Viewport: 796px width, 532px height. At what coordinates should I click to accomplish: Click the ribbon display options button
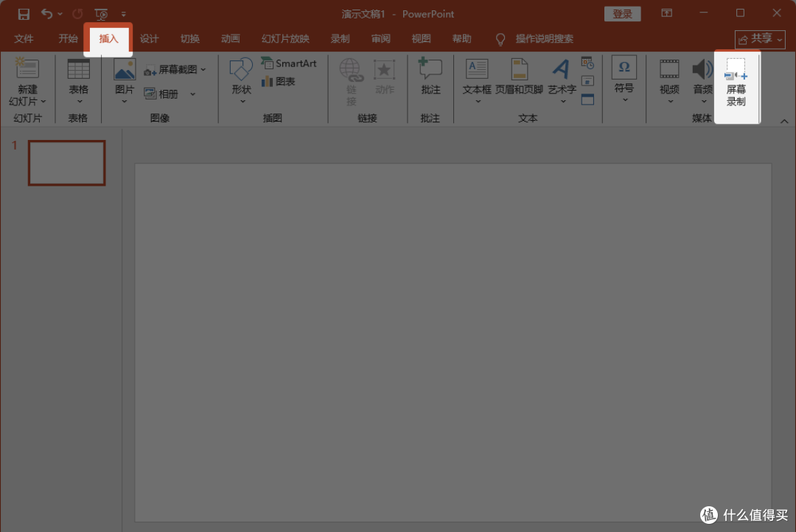[666, 13]
